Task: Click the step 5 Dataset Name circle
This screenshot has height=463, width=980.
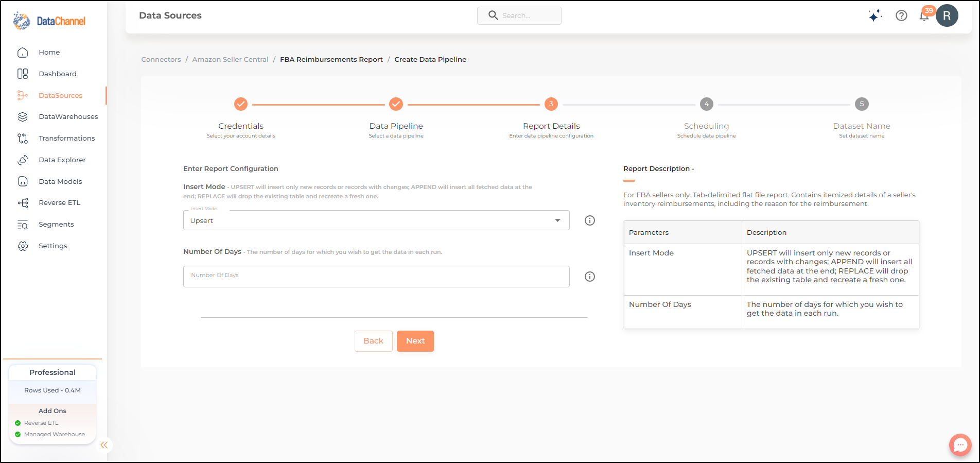Action: pyautogui.click(x=862, y=104)
